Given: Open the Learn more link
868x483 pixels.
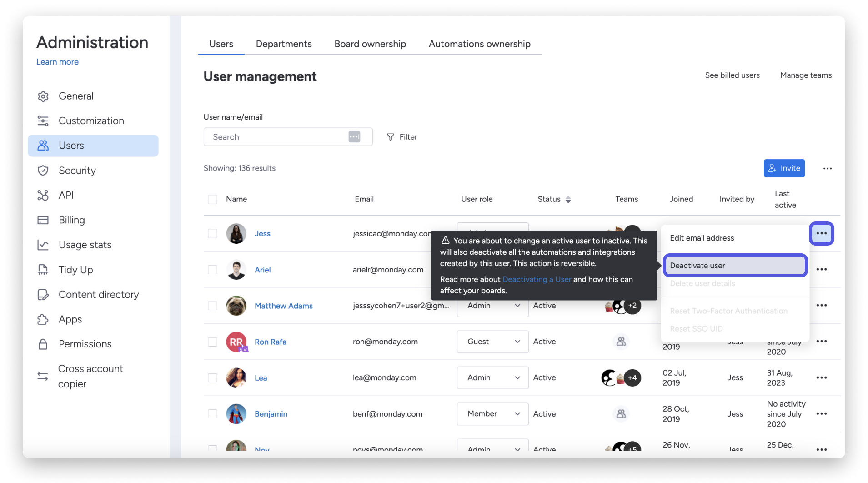Looking at the screenshot, I should [x=57, y=62].
